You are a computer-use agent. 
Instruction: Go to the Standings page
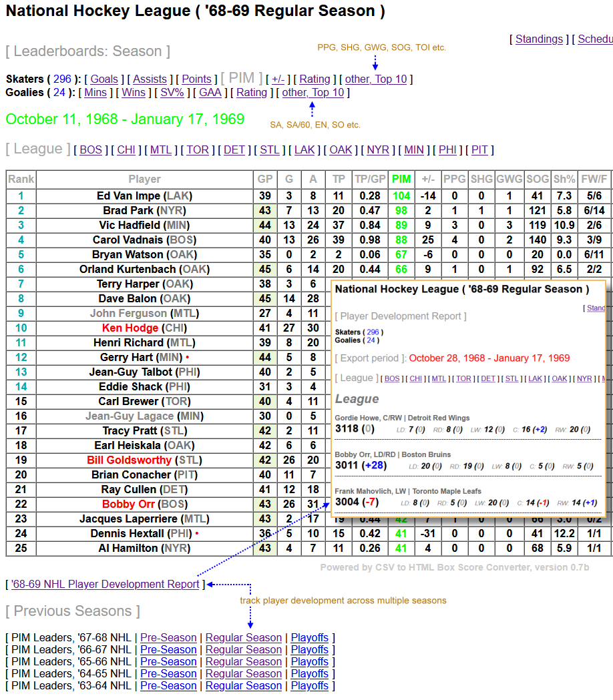click(539, 39)
